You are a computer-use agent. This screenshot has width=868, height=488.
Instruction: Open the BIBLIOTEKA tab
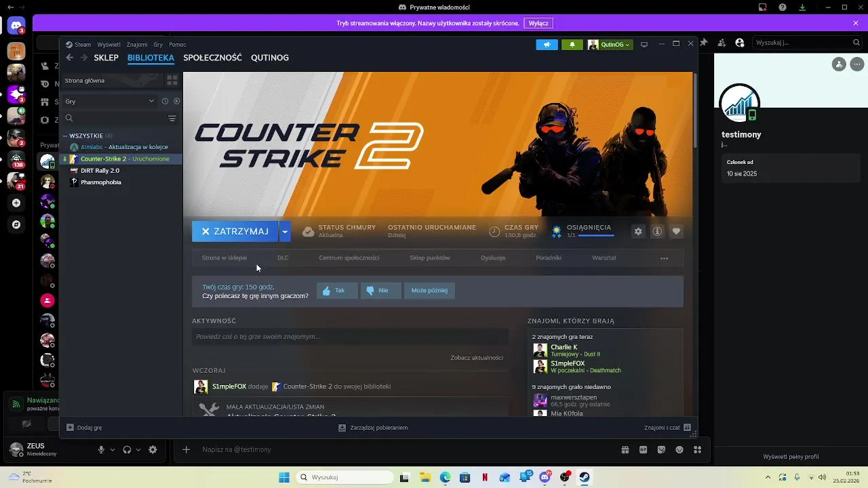coord(151,58)
